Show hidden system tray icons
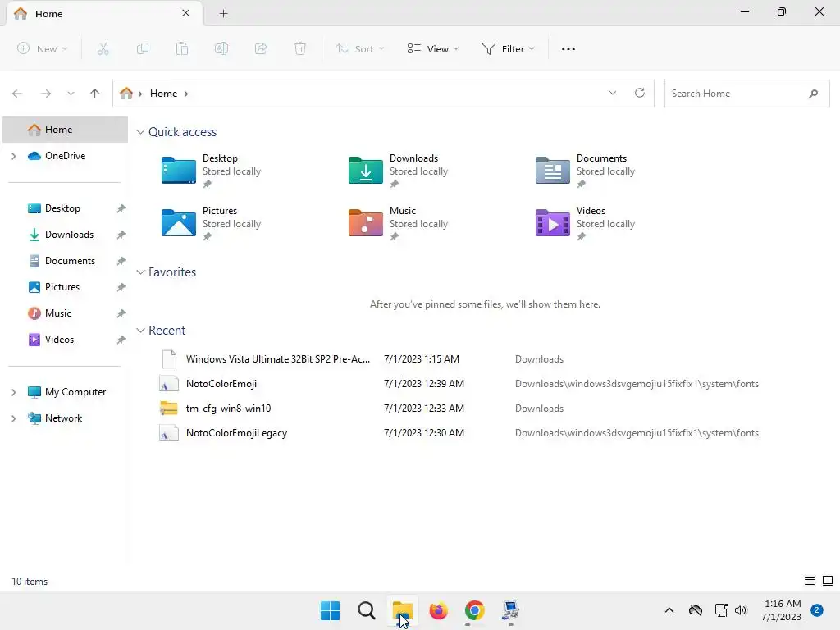Screen dimensions: 840x630 tap(669, 610)
